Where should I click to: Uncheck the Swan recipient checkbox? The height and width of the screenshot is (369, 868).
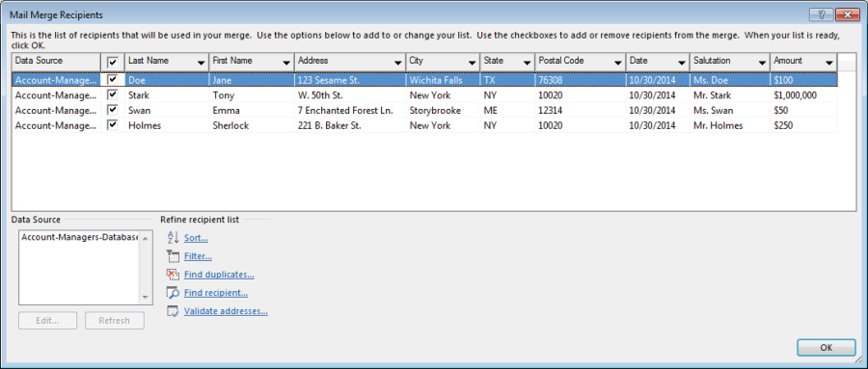click(x=113, y=110)
